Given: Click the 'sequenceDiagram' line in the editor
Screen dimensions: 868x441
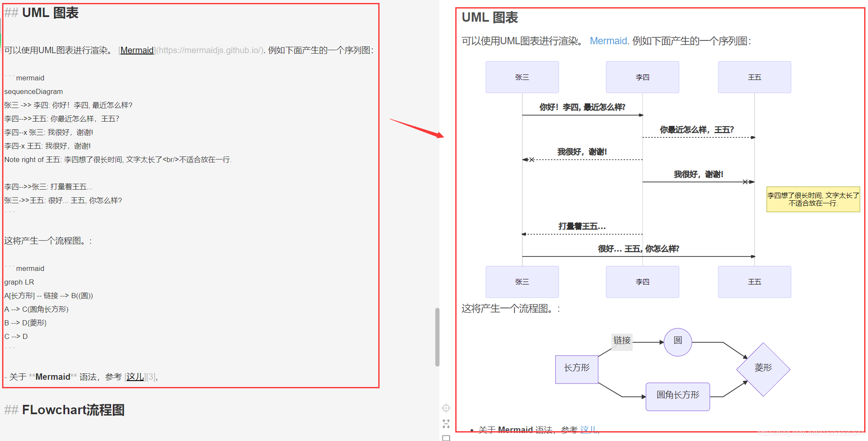Looking at the screenshot, I should pos(34,91).
